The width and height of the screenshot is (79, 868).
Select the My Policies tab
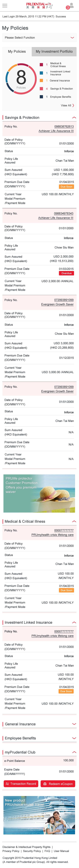[17, 52]
